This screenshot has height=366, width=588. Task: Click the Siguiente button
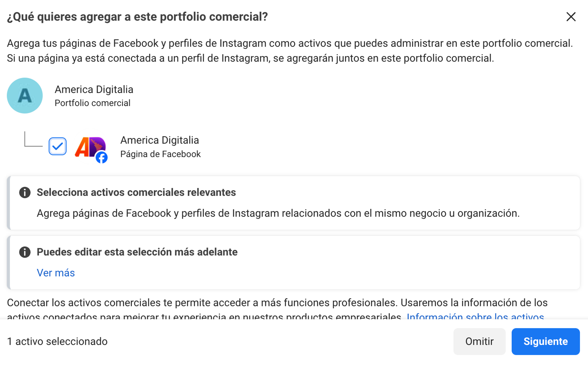[545, 341]
